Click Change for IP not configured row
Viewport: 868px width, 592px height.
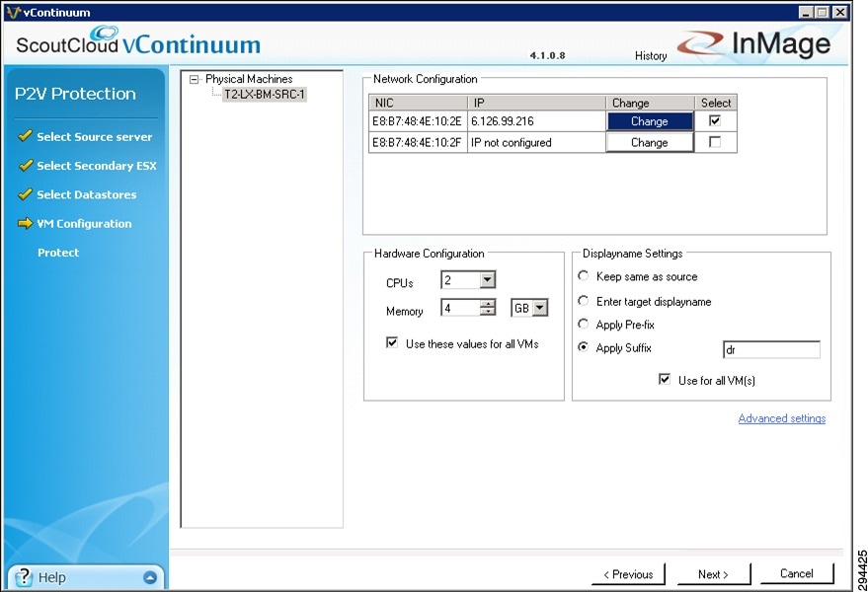(650, 142)
